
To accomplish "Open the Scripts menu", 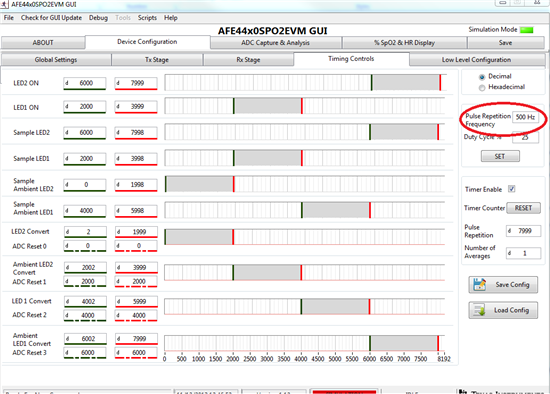I will (147, 18).
